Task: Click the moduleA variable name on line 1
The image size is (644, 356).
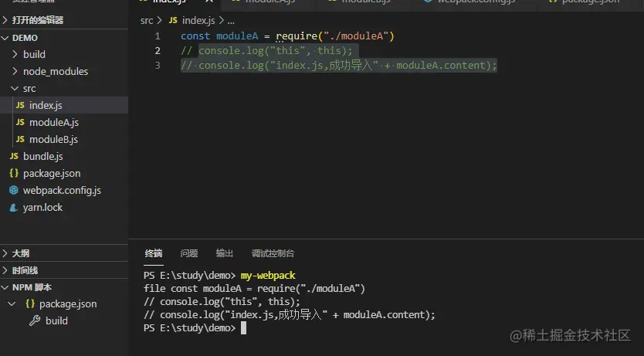Action: tap(237, 36)
